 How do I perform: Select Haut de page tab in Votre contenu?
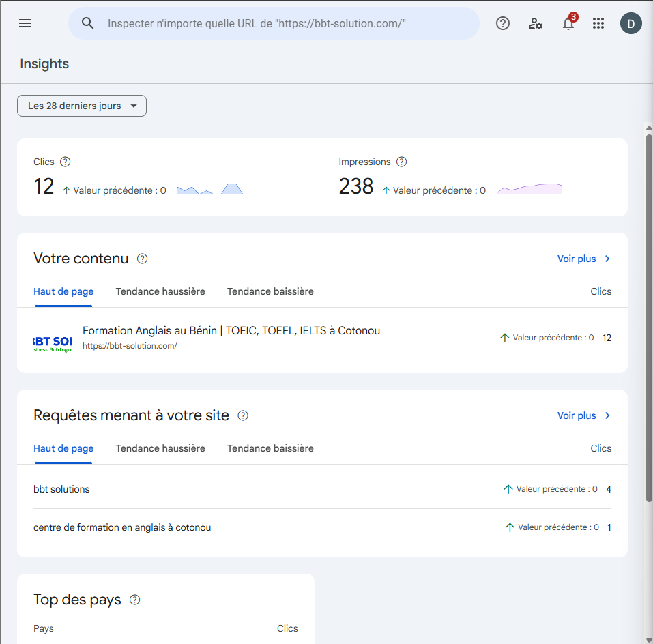(x=63, y=292)
